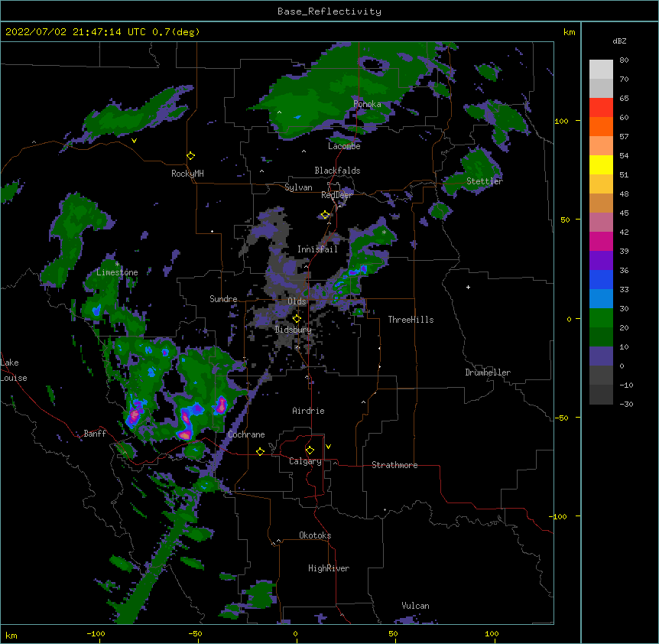Image resolution: width=659 pixels, height=644 pixels.
Task: Click the yellow diamond marker above Calgary label
Action: pos(310,450)
